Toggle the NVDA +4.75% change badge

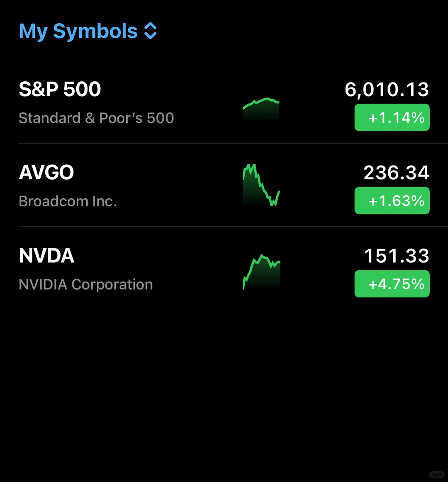click(x=392, y=284)
